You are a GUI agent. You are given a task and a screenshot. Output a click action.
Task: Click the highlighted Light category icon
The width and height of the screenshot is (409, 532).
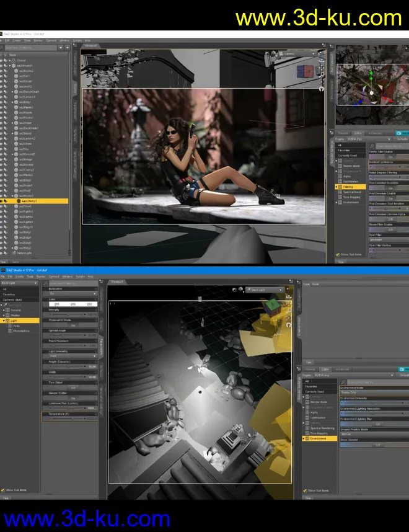coord(7,321)
